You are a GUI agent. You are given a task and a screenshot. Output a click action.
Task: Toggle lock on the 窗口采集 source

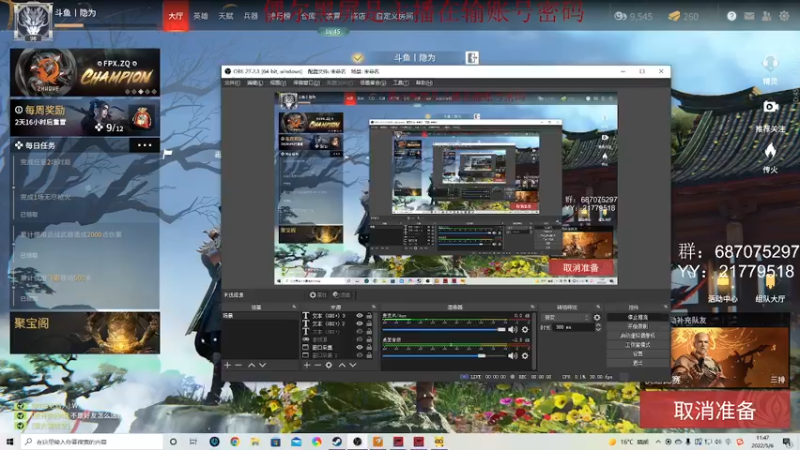pyautogui.click(x=369, y=347)
